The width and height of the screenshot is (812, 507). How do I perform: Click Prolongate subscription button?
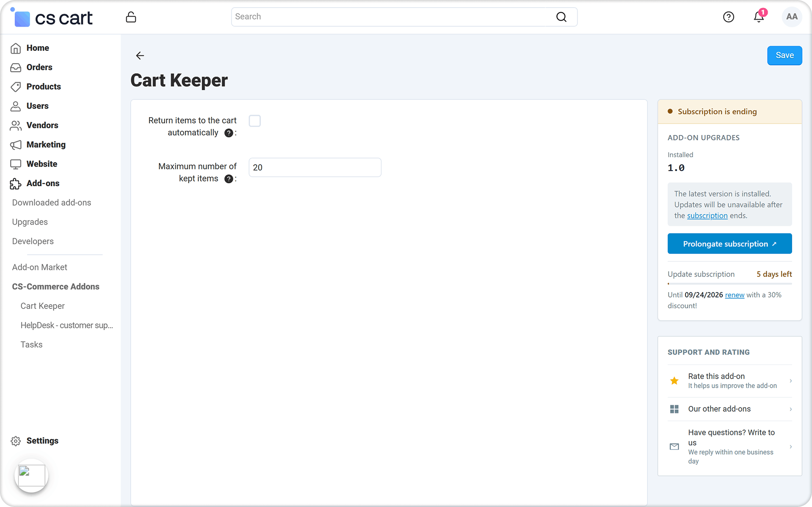click(730, 244)
